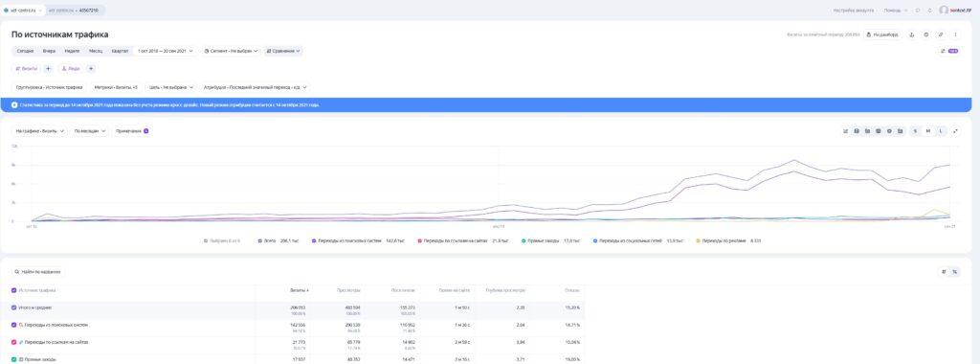
Task: Click the plus icon next to Визиты
Action: [48, 68]
